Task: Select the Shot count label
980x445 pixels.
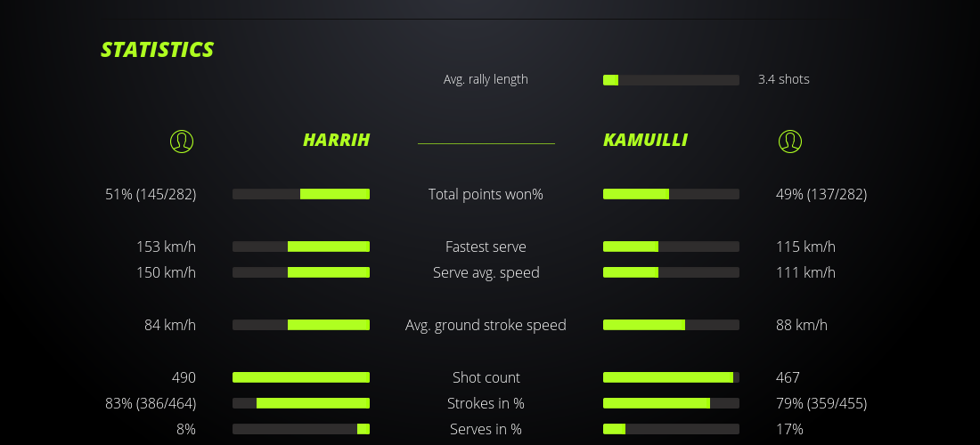Action: (486, 377)
